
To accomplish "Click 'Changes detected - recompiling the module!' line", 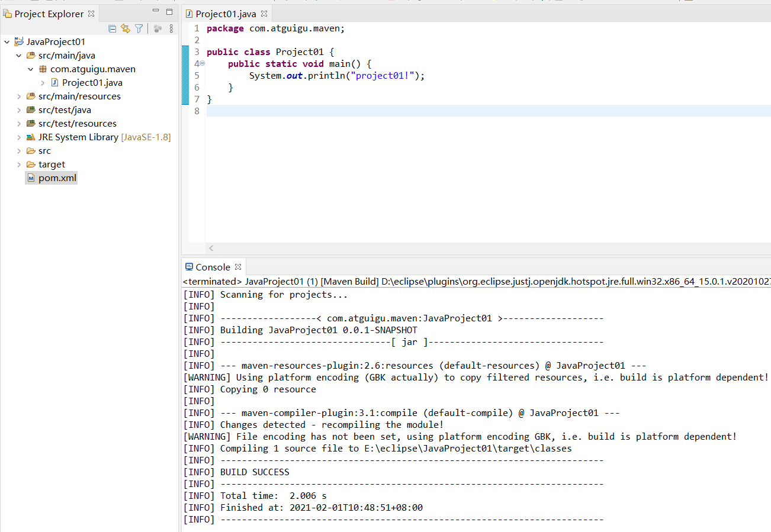I will click(x=313, y=424).
